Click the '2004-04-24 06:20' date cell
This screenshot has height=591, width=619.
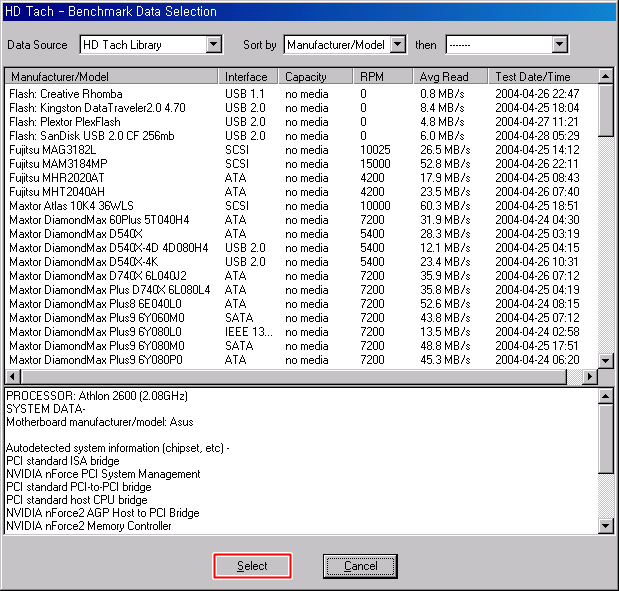click(537, 360)
